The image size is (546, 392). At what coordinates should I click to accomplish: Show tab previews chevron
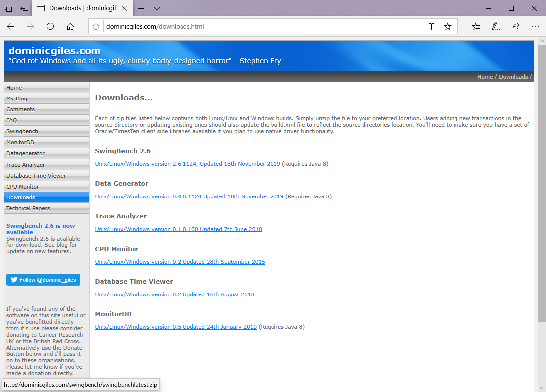(x=157, y=9)
